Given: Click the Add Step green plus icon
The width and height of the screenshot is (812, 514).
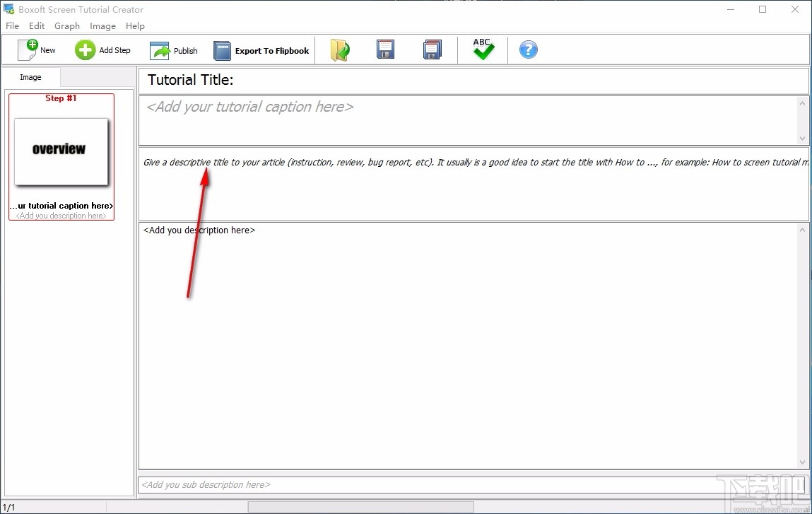Looking at the screenshot, I should pyautogui.click(x=85, y=49).
